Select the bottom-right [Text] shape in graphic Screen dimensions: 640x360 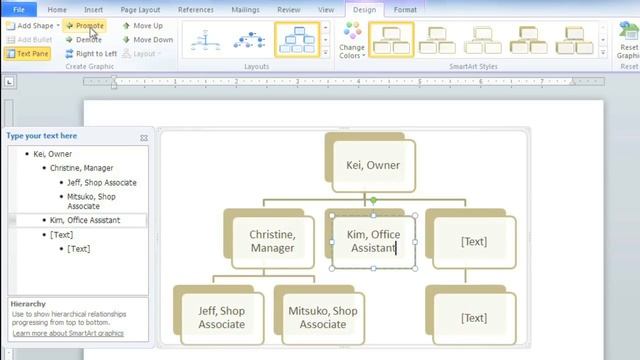click(x=474, y=318)
